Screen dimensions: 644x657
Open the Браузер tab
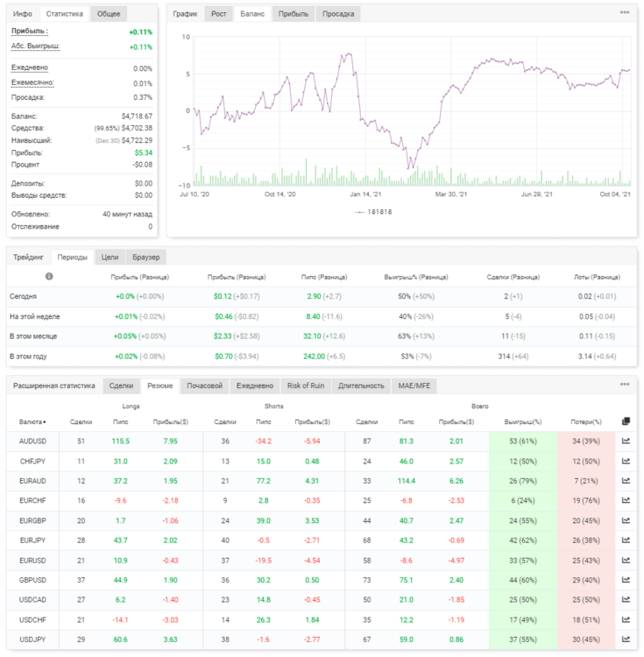pos(145,258)
